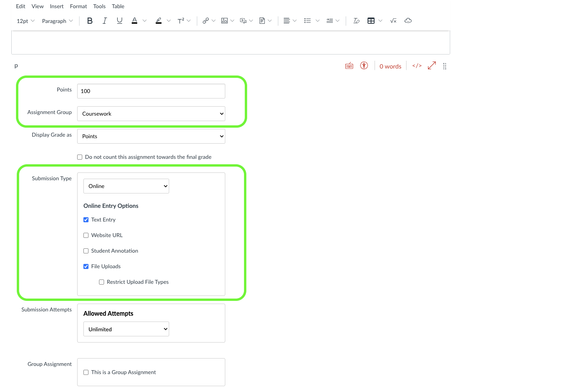Open the Allowed Attempts dropdown
The height and width of the screenshot is (392, 571).
click(x=126, y=329)
